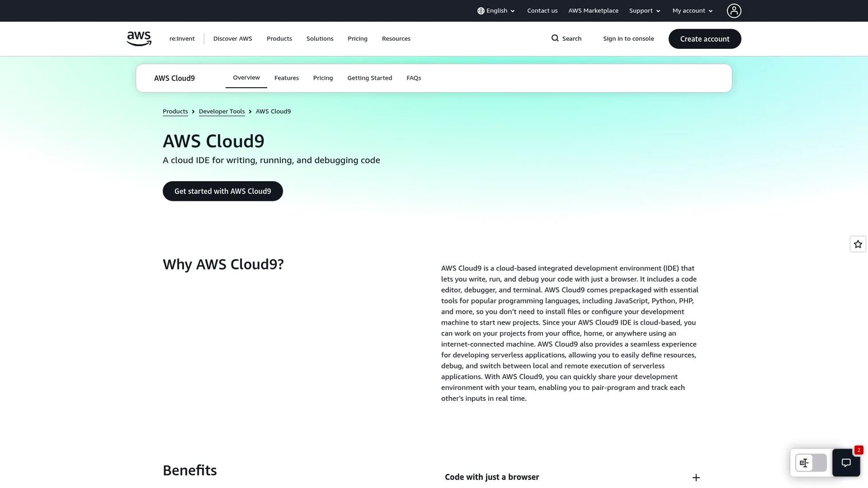Click the cloud IDE tagline text

tap(272, 160)
